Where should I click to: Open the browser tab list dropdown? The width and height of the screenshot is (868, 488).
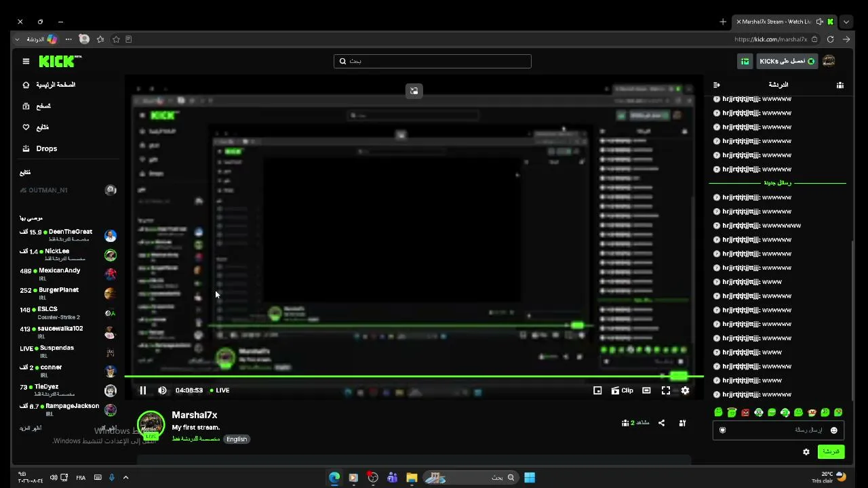(x=846, y=22)
